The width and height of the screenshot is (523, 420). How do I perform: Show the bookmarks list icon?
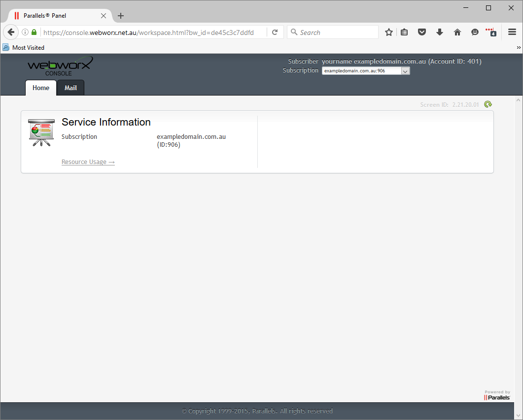(404, 32)
